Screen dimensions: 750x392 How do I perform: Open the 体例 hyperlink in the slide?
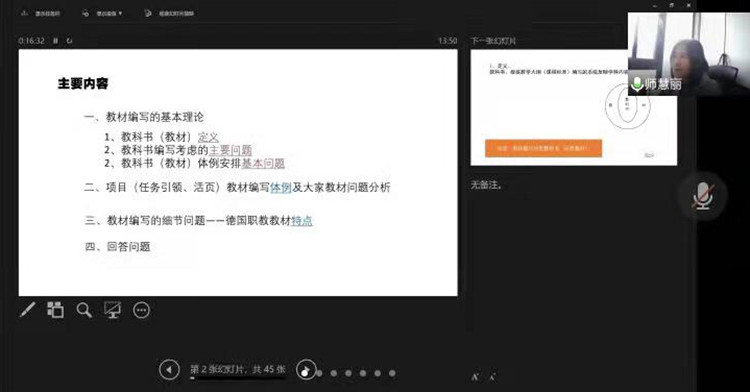[x=281, y=187]
